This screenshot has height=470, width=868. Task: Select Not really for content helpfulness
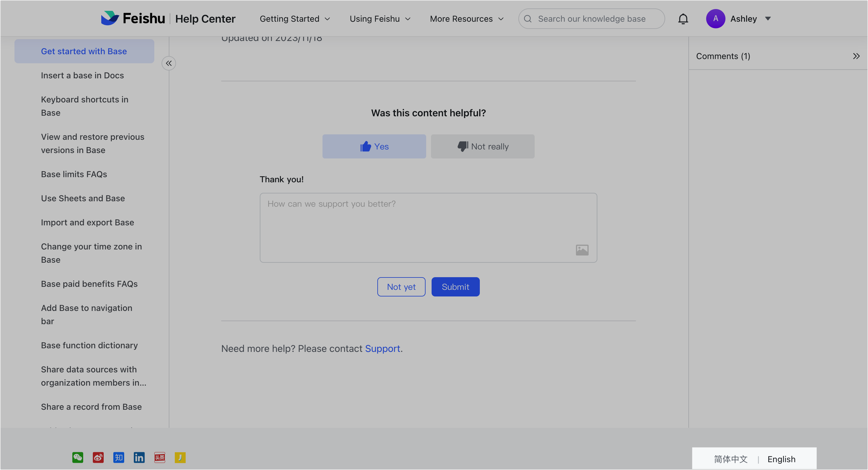click(483, 146)
